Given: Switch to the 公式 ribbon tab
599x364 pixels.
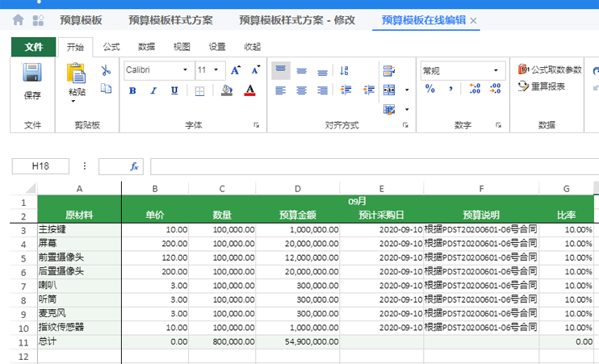Looking at the screenshot, I should click(111, 47).
